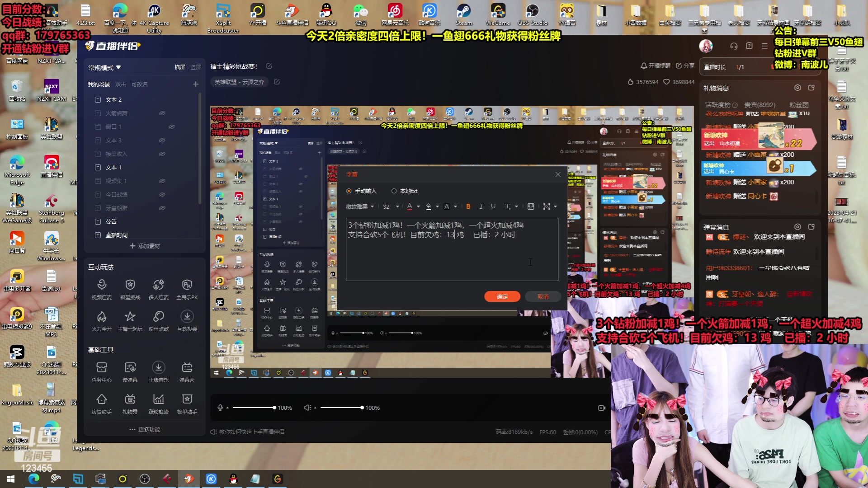Open the 读弹幕 danmaku reader tool
868x488 pixels.
[x=130, y=372]
